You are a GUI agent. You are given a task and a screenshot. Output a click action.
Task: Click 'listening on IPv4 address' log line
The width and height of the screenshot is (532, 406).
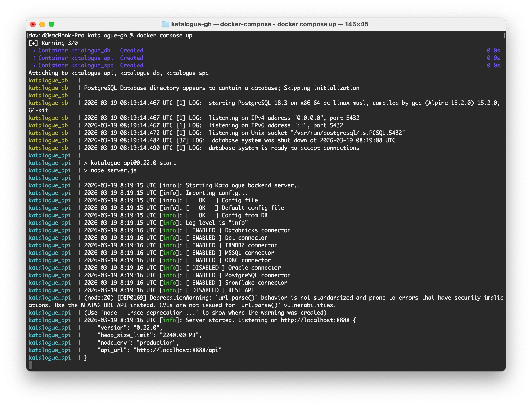pos(194,118)
